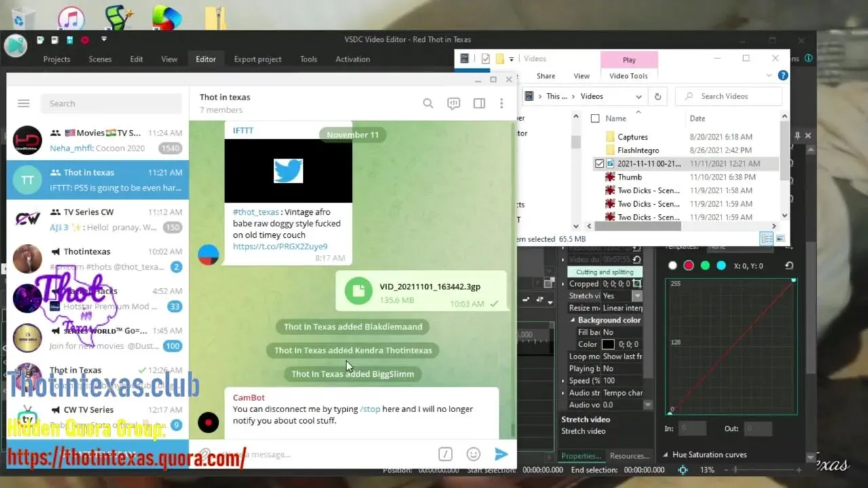Open the Activation tab in VSDC
Image resolution: width=868 pixels, height=488 pixels.
pyautogui.click(x=353, y=59)
